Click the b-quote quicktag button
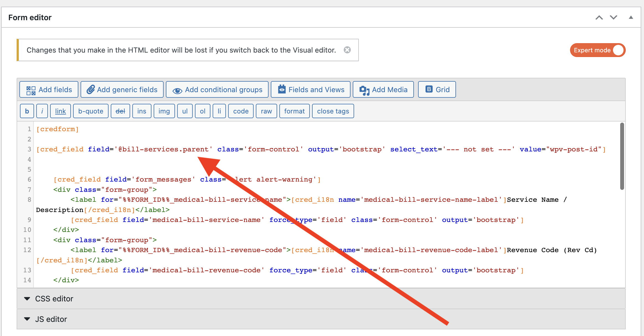This screenshot has width=644, height=336. 91,111
